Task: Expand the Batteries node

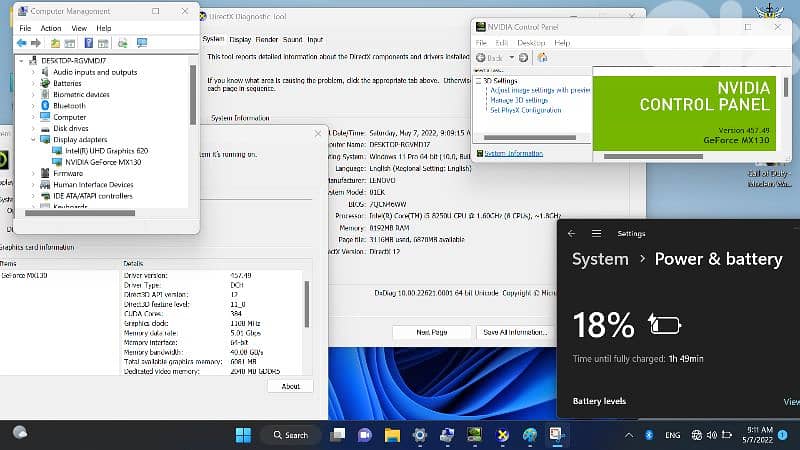Action: (x=34, y=84)
